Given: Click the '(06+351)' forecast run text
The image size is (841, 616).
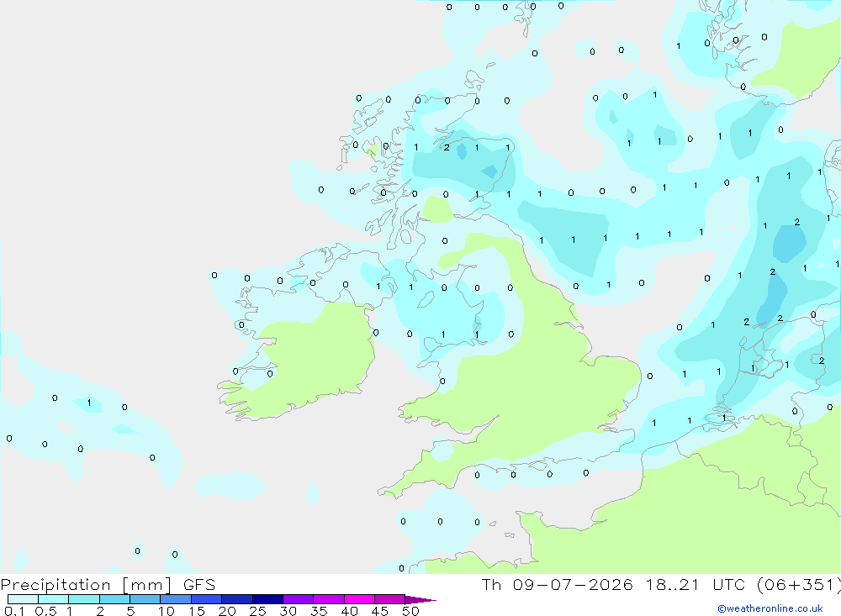Looking at the screenshot, I should pyautogui.click(x=799, y=585).
